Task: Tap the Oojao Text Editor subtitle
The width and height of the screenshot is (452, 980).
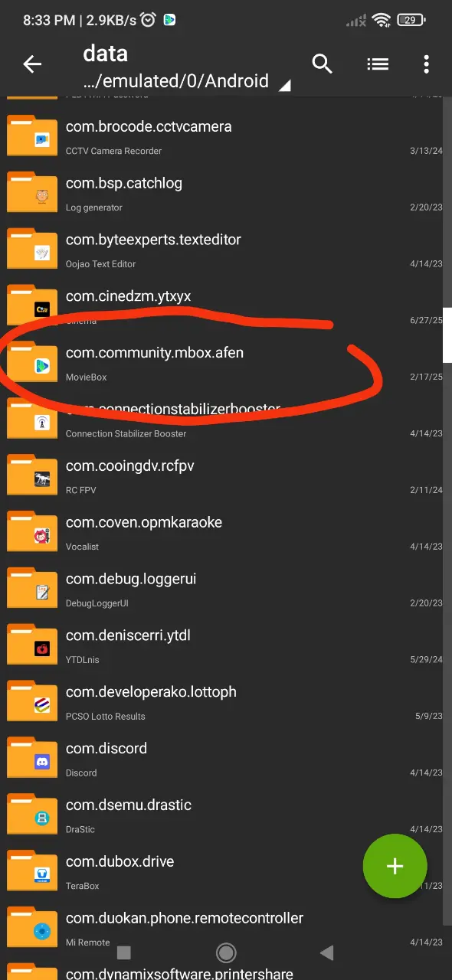Action: pyautogui.click(x=101, y=264)
